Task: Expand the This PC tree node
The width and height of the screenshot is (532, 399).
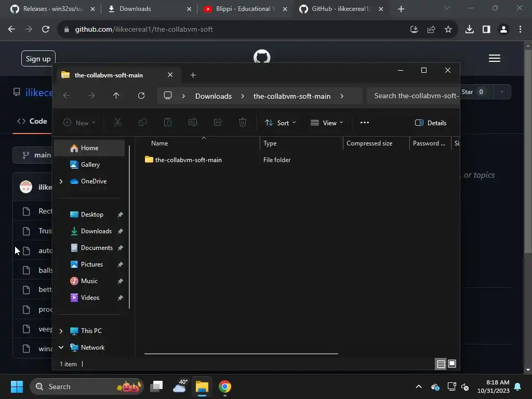Action: point(61,331)
